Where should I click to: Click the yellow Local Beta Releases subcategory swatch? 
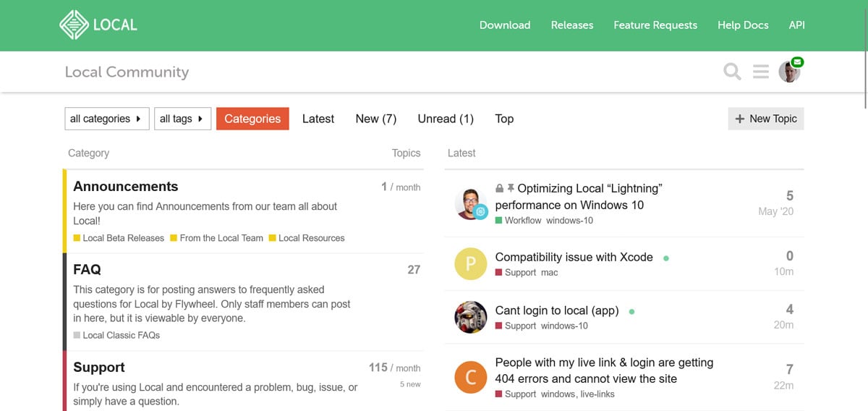pyautogui.click(x=77, y=238)
